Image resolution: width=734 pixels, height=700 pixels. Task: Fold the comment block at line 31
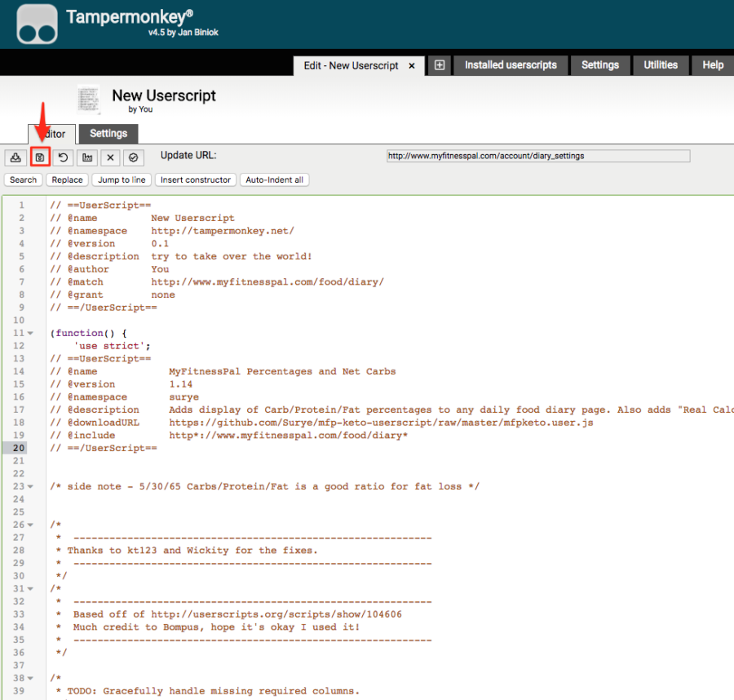[x=30, y=589]
